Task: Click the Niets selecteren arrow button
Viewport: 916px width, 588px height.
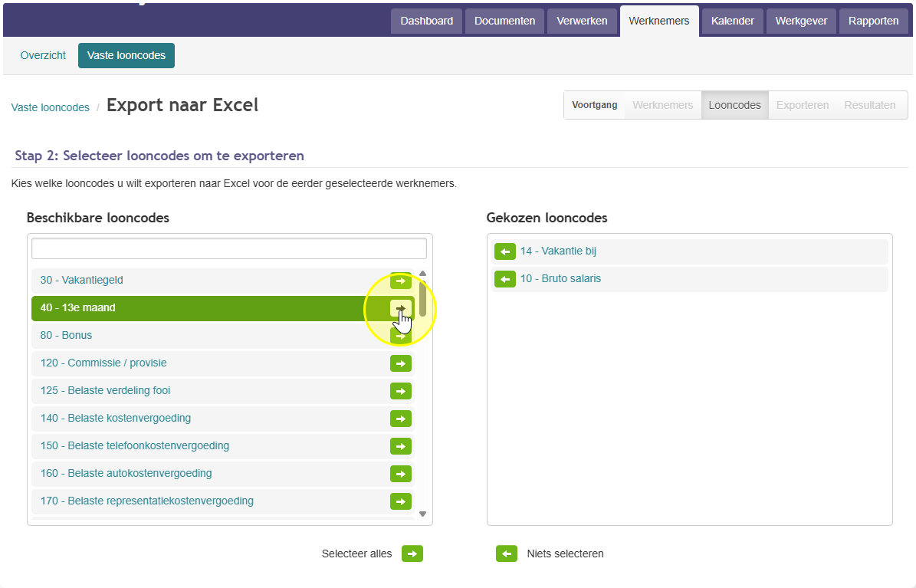Action: pos(507,554)
